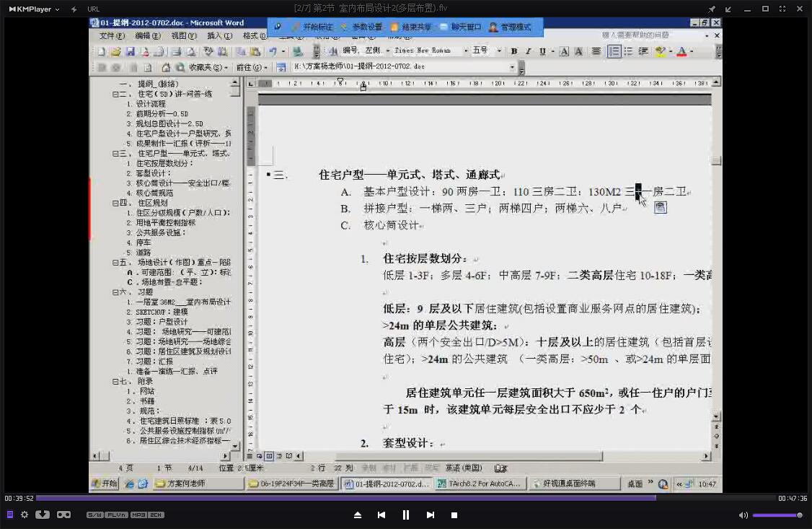This screenshot has width=812, height=529.
Task: Pause the video playback
Action: [x=405, y=515]
